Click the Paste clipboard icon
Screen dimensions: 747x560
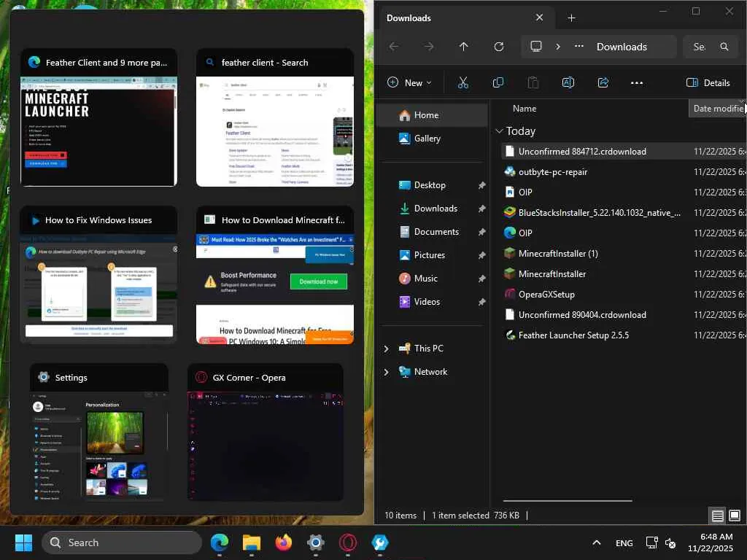tap(533, 82)
